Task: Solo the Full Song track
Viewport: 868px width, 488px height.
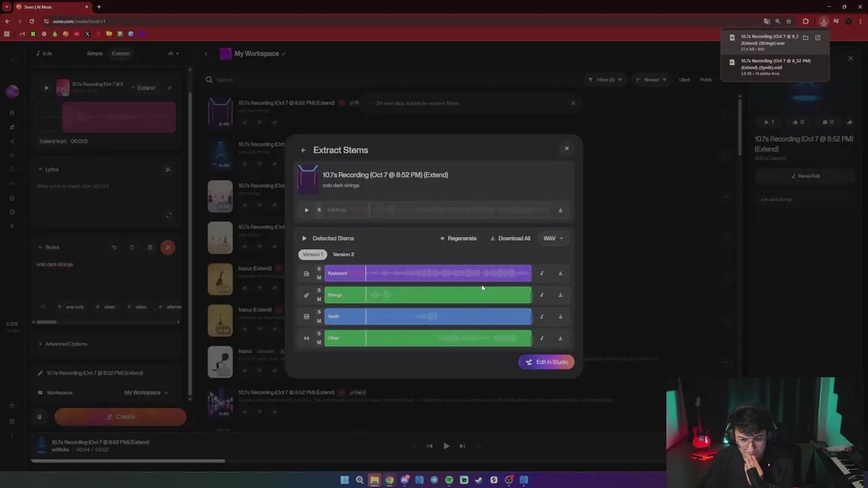Action: tap(319, 210)
